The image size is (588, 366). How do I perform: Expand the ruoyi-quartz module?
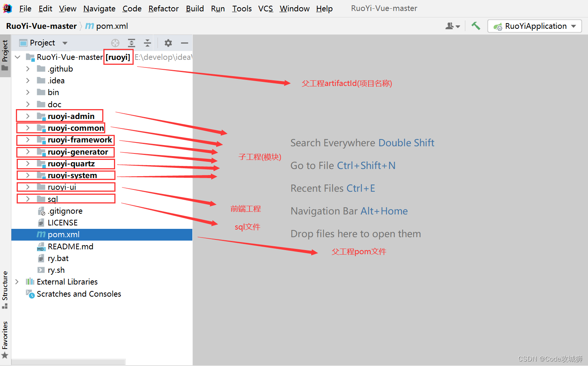click(28, 164)
